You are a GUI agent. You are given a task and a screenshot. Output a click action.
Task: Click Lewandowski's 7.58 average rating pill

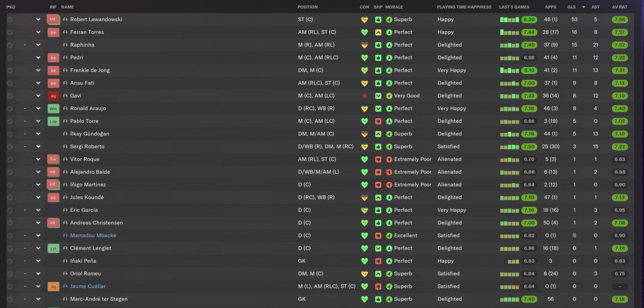pyautogui.click(x=620, y=19)
